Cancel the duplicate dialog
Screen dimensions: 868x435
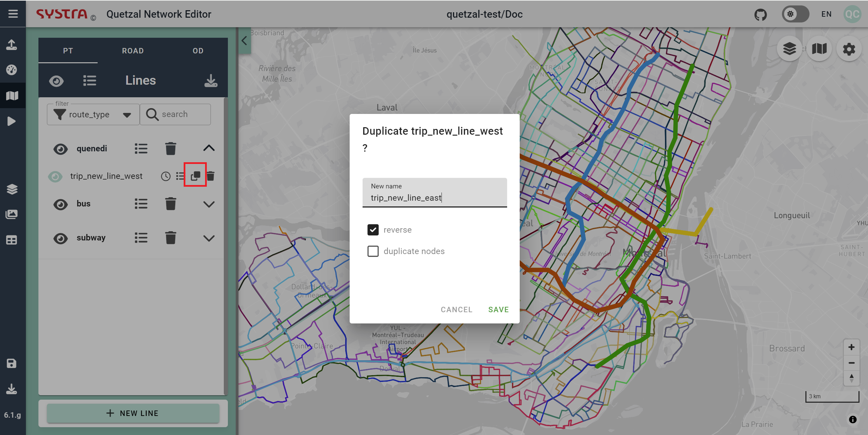[456, 309]
